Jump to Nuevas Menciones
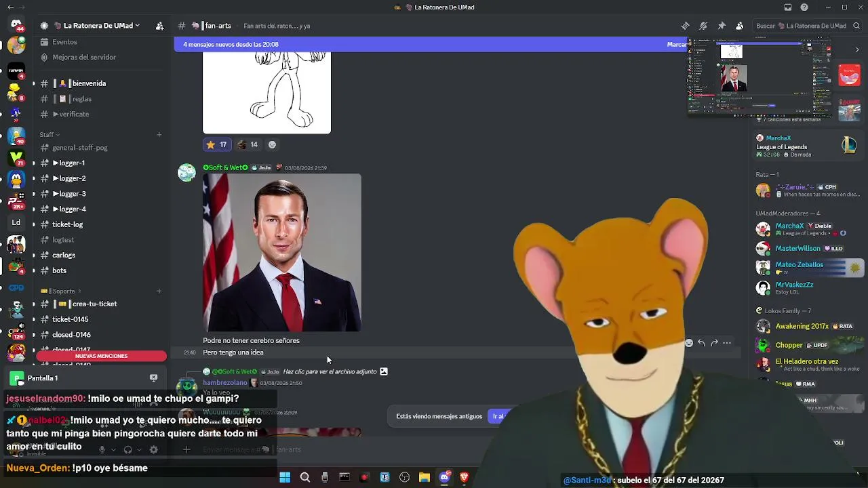 pyautogui.click(x=102, y=356)
